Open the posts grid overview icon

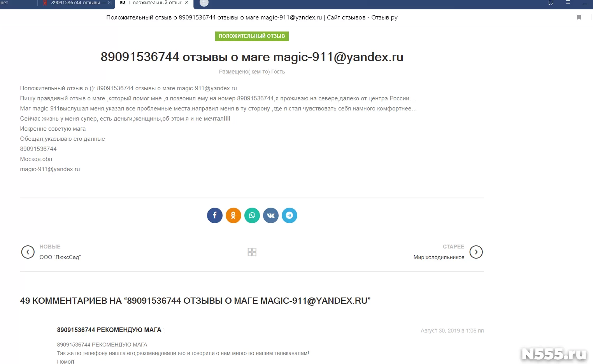[252, 252]
